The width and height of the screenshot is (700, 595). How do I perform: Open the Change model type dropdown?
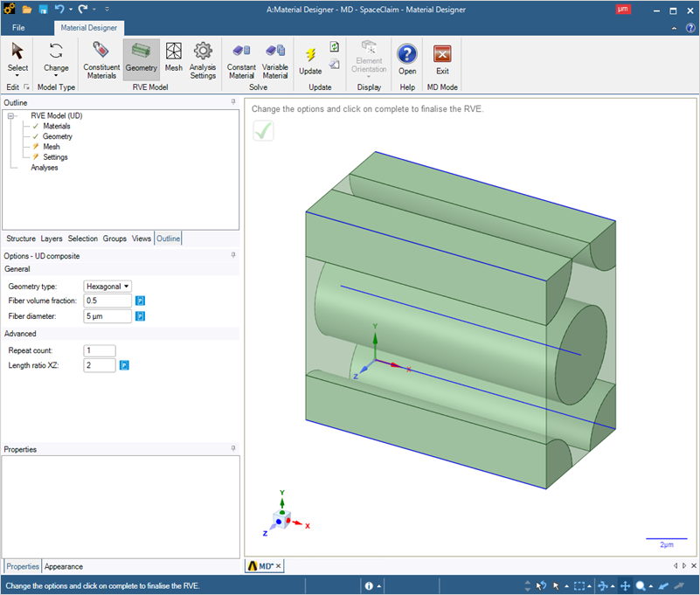[56, 59]
